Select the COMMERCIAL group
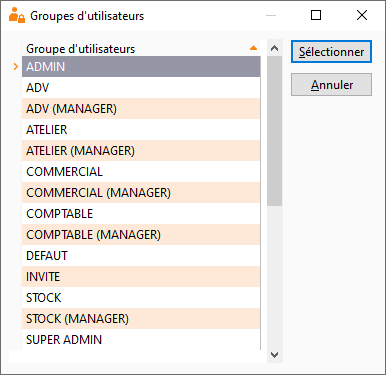This screenshot has width=386, height=375. [141, 172]
